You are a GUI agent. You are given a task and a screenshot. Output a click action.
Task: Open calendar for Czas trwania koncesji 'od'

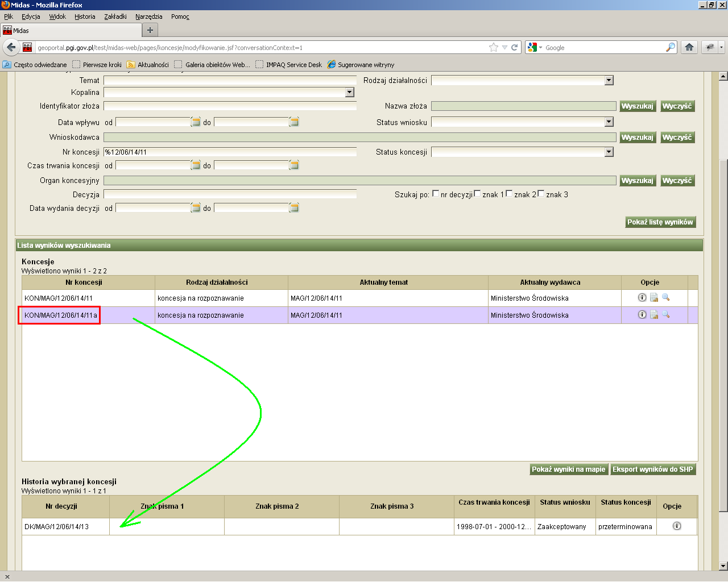click(x=196, y=165)
